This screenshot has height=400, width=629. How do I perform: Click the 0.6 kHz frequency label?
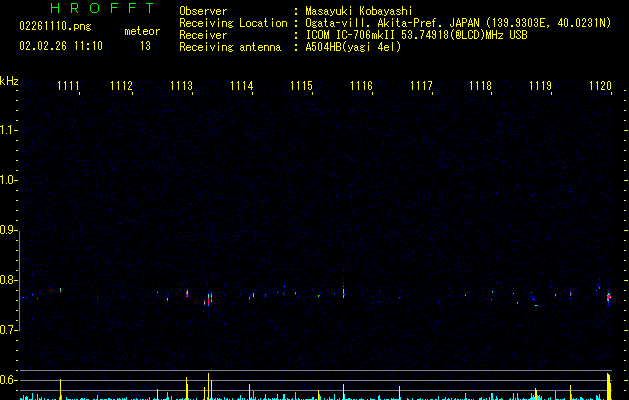(x=8, y=380)
